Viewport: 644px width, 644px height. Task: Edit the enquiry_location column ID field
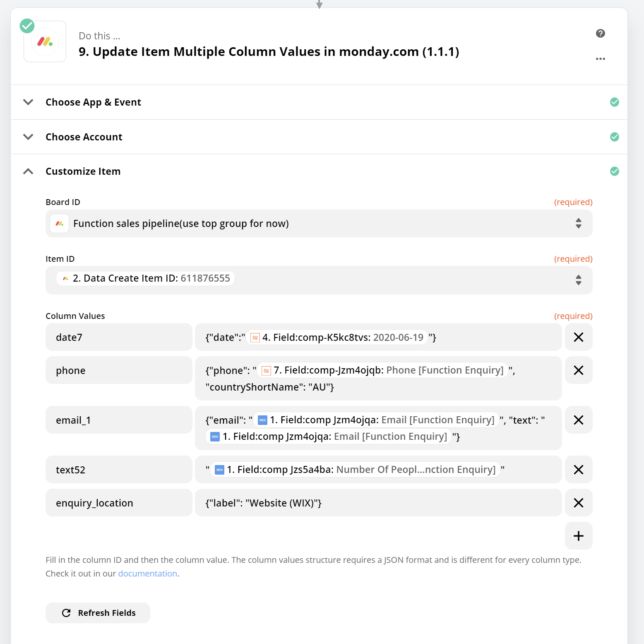point(119,503)
